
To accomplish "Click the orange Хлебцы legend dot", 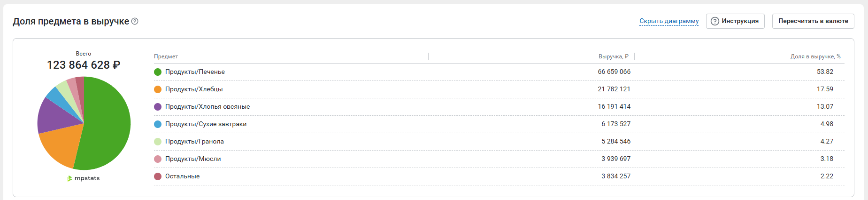I will 158,89.
